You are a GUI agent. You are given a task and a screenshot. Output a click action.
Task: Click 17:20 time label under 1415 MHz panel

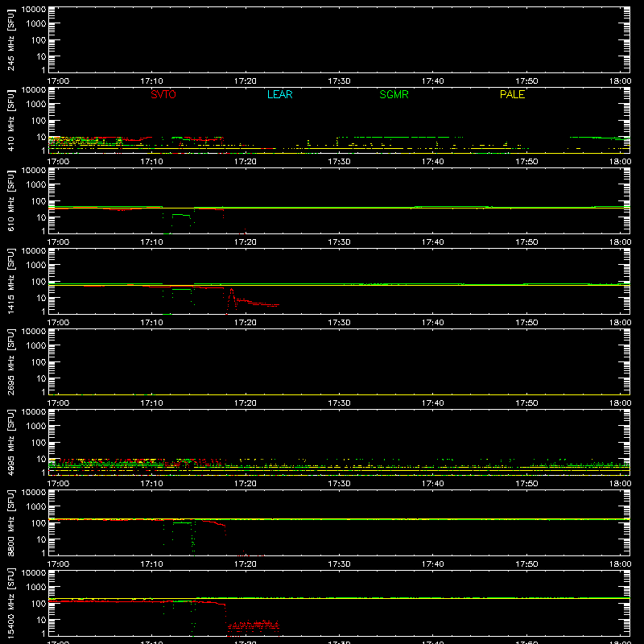click(246, 323)
